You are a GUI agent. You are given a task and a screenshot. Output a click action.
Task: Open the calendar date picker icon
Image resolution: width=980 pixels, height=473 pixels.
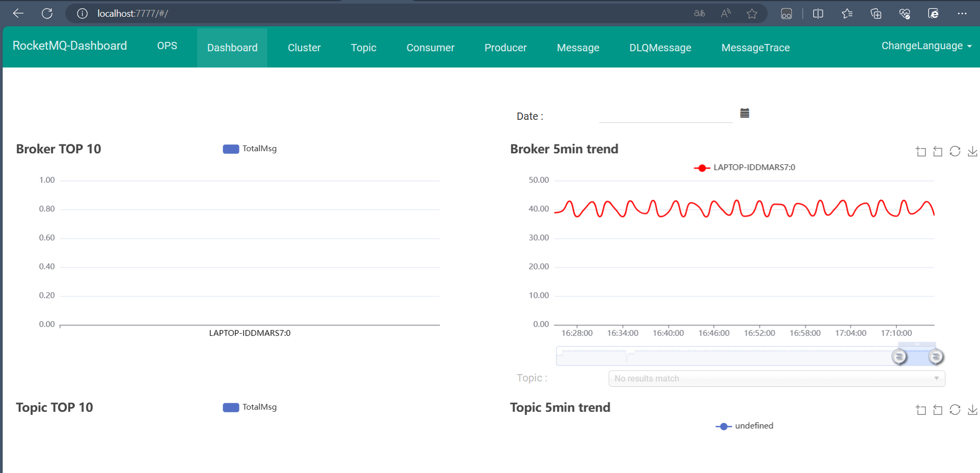coord(745,113)
